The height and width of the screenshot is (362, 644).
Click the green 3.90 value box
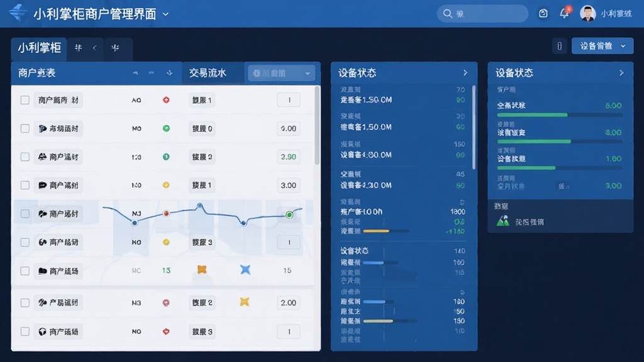(288, 156)
